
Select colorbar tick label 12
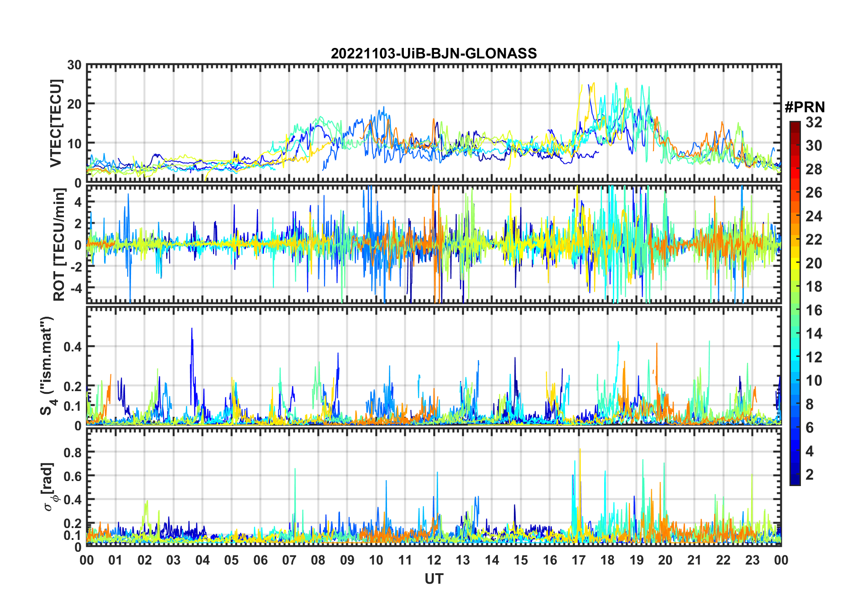pos(814,357)
